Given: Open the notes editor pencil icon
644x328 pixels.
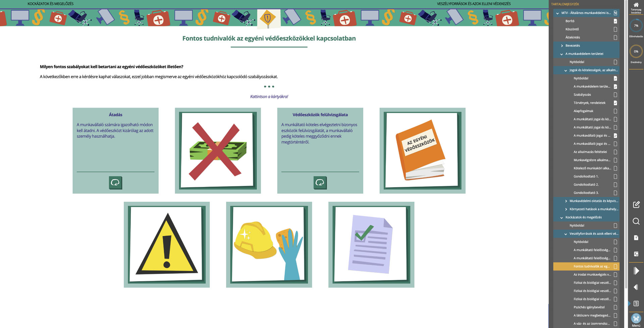Looking at the screenshot, I should (636, 205).
